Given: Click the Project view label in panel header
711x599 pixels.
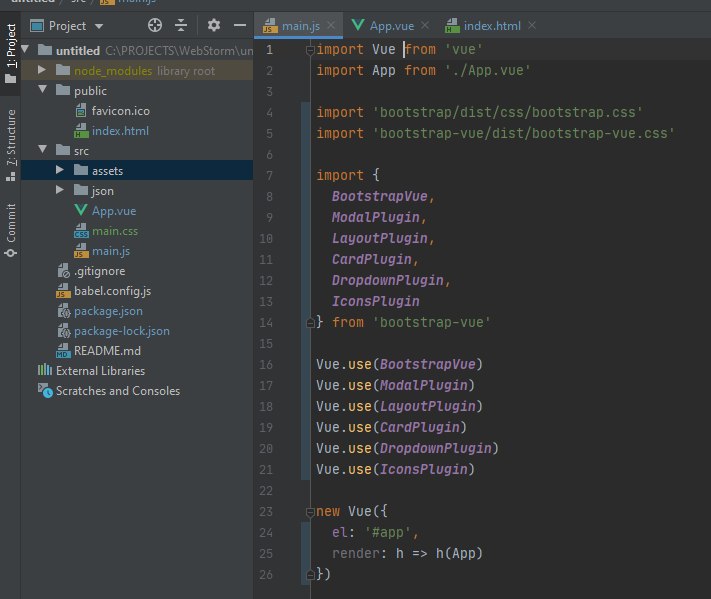Looking at the screenshot, I should click(x=67, y=26).
